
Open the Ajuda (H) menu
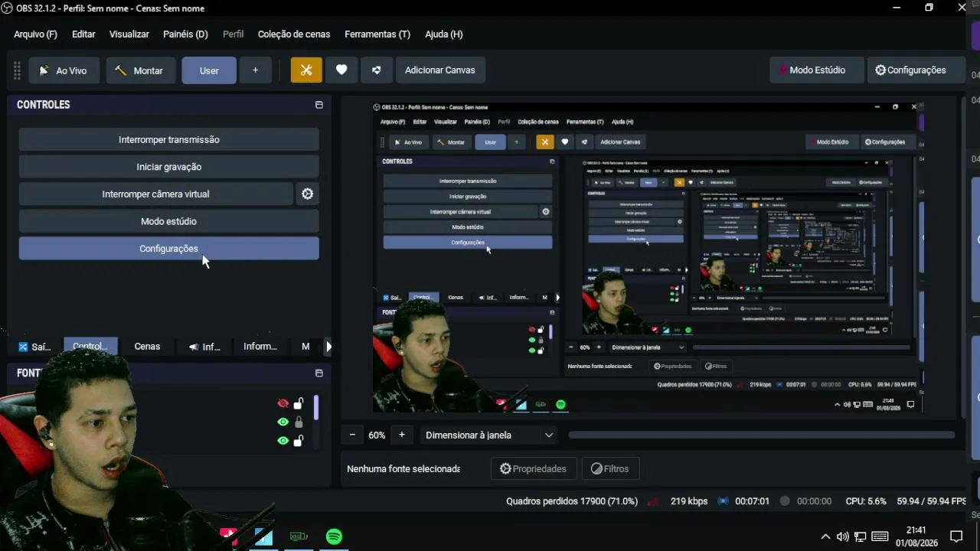(x=444, y=34)
